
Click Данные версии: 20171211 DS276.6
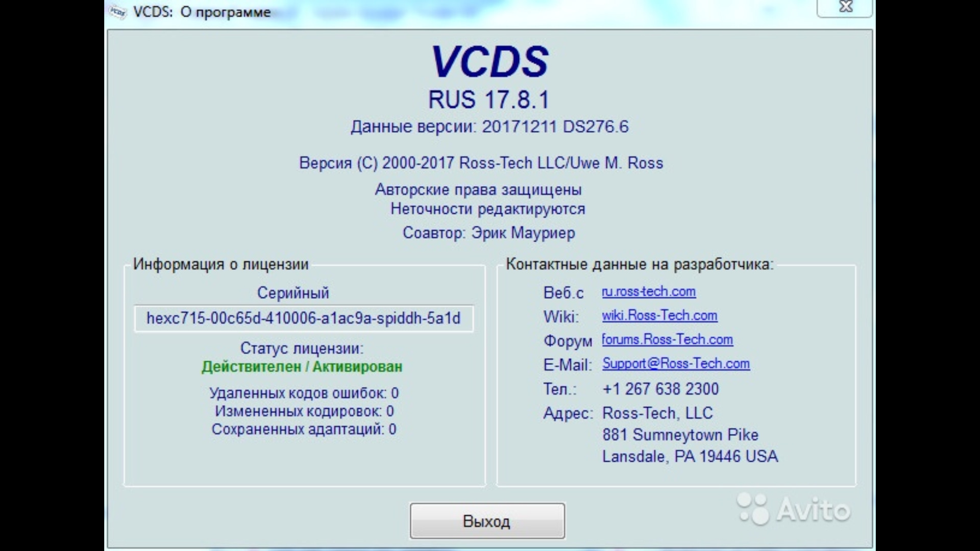click(x=489, y=127)
